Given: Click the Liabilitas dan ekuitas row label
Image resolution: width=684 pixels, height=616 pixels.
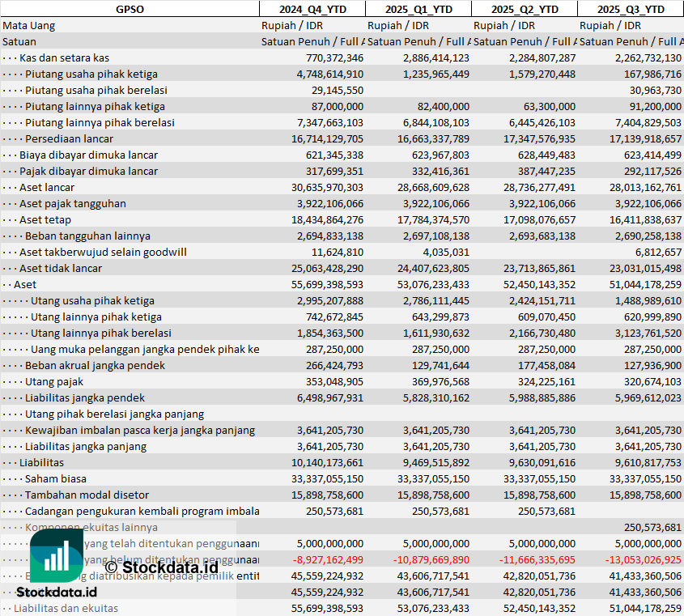Looking at the screenshot, I should (x=66, y=608).
